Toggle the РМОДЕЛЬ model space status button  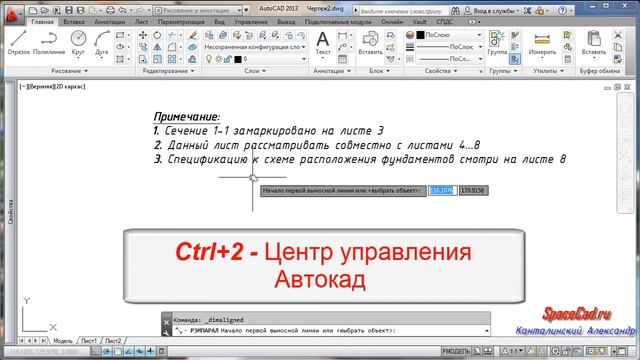pos(456,351)
